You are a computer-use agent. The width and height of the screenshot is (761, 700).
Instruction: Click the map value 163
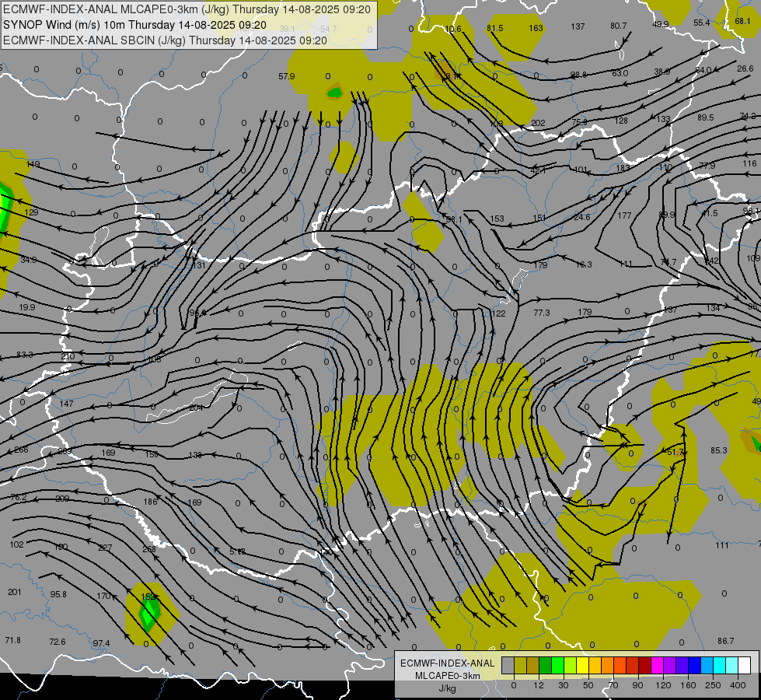(x=536, y=28)
